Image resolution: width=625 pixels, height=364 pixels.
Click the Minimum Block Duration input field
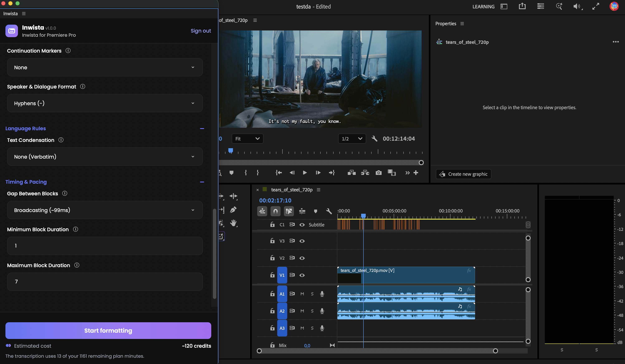[x=105, y=246]
